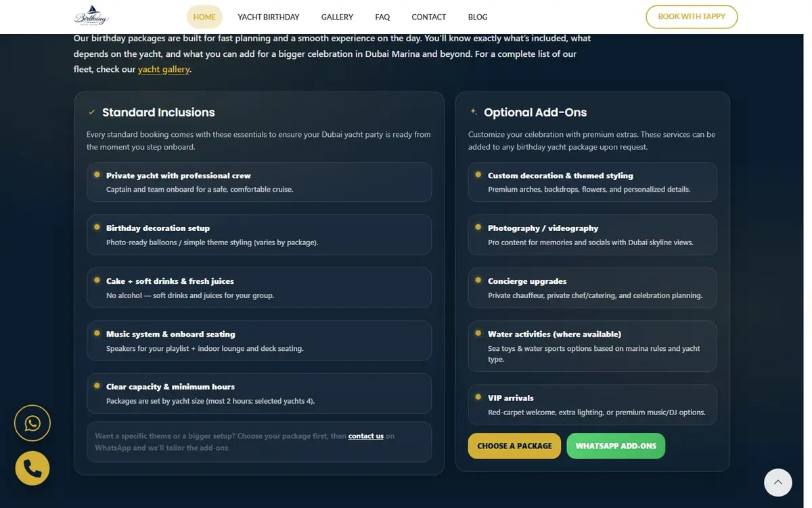Click 'Packages are set by yacht size' text

pyautogui.click(x=210, y=401)
